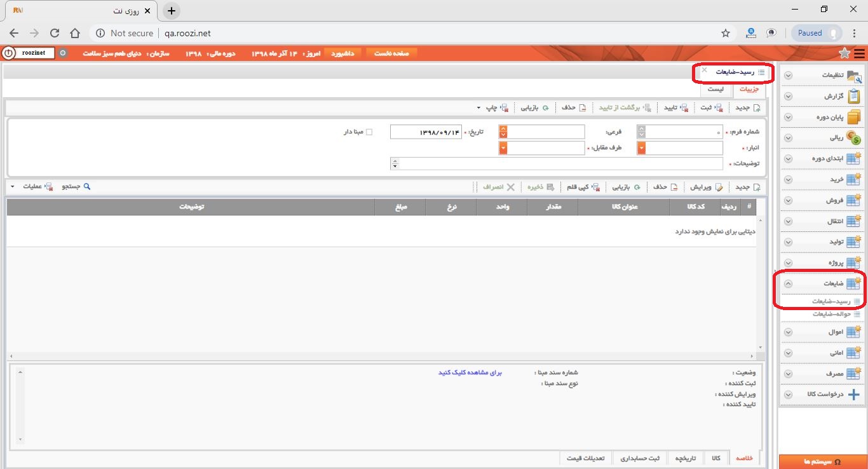Click the power logout icon beside roozinet
This screenshot has height=469, width=868.
(x=8, y=53)
